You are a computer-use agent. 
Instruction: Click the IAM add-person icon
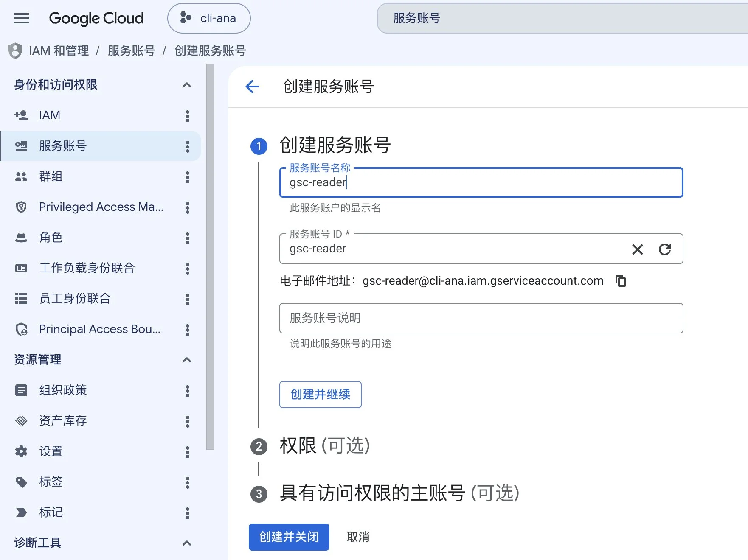click(21, 115)
